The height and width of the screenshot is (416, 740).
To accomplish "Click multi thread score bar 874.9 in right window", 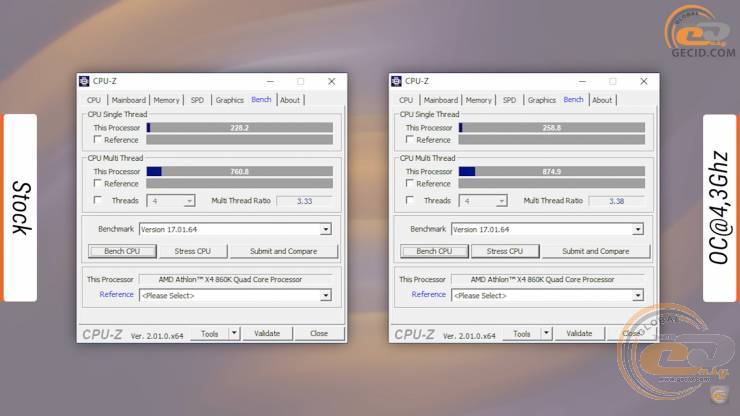I will (552, 171).
